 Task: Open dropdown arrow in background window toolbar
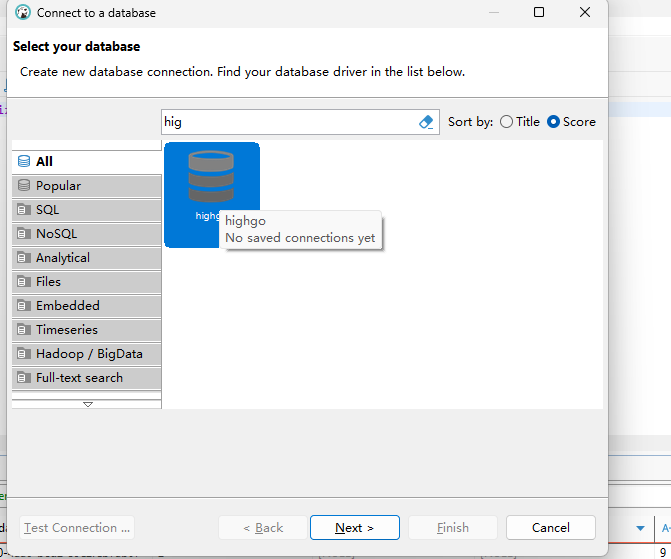coord(640,528)
